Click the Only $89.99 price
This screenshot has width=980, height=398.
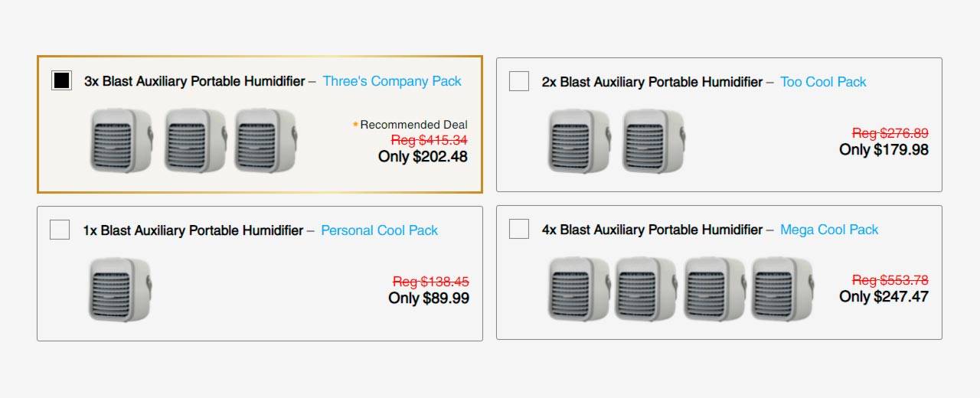429,298
